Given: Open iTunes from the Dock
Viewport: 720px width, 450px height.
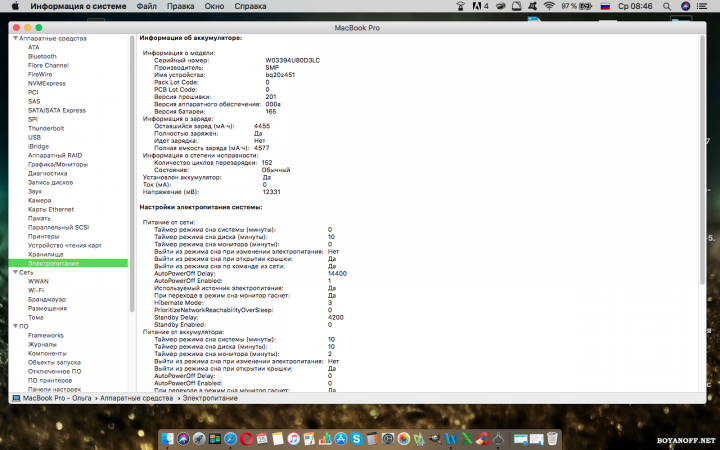Looking at the screenshot, I should coord(293,439).
